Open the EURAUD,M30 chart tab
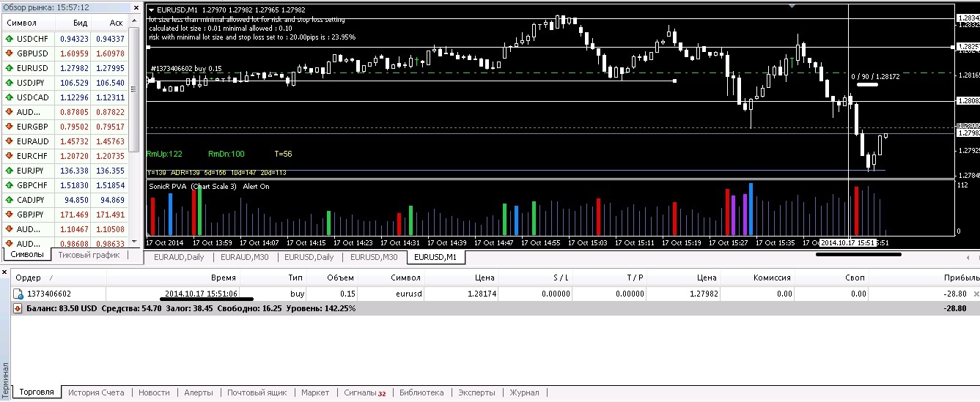The height and width of the screenshot is (402, 980). [x=244, y=257]
